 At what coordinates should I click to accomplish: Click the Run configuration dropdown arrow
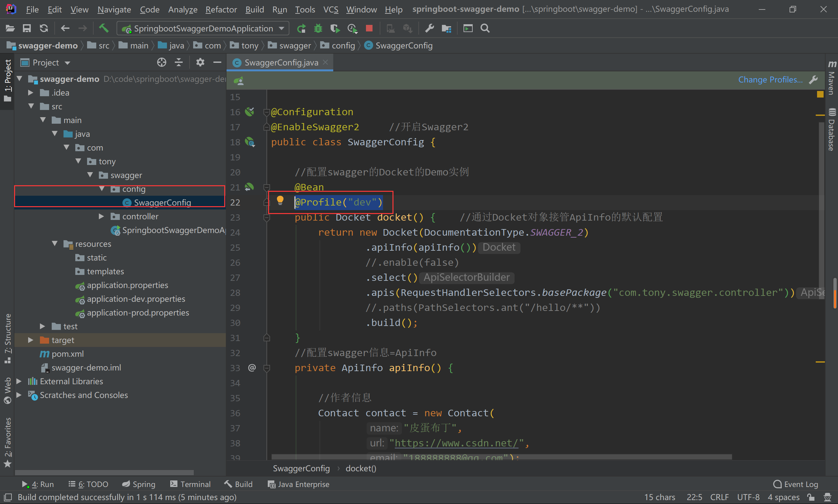tap(282, 28)
